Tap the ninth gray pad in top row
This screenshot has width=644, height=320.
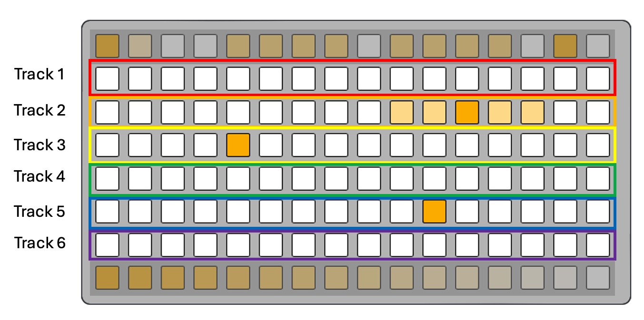(x=369, y=46)
